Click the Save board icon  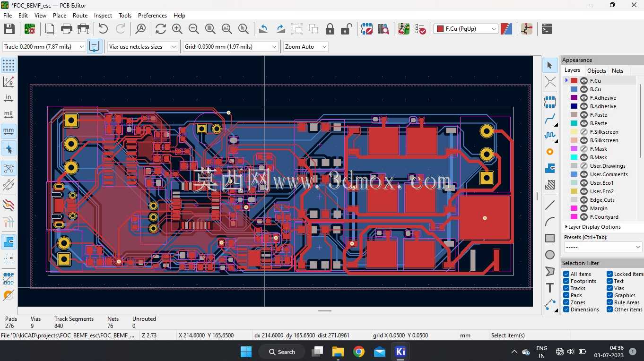click(9, 29)
